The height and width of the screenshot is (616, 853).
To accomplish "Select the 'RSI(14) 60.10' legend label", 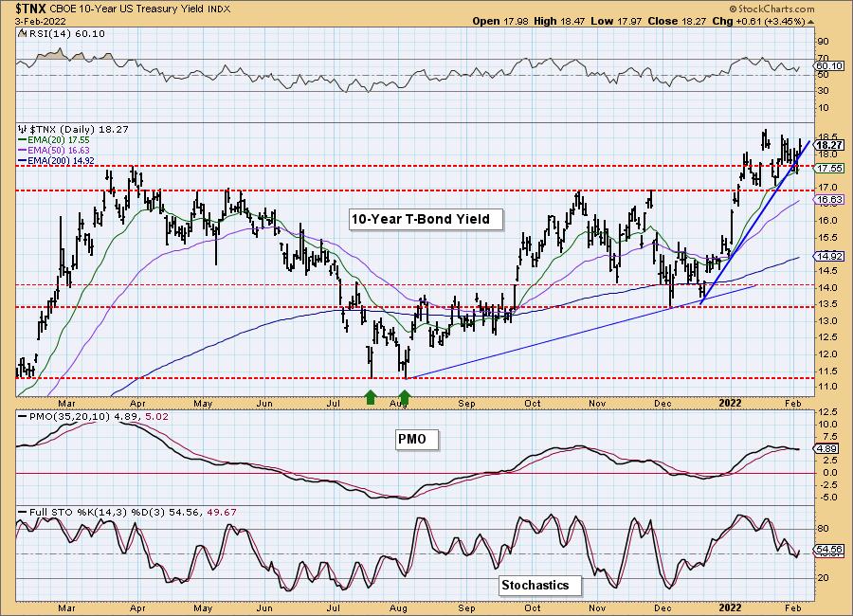I will coord(65,33).
